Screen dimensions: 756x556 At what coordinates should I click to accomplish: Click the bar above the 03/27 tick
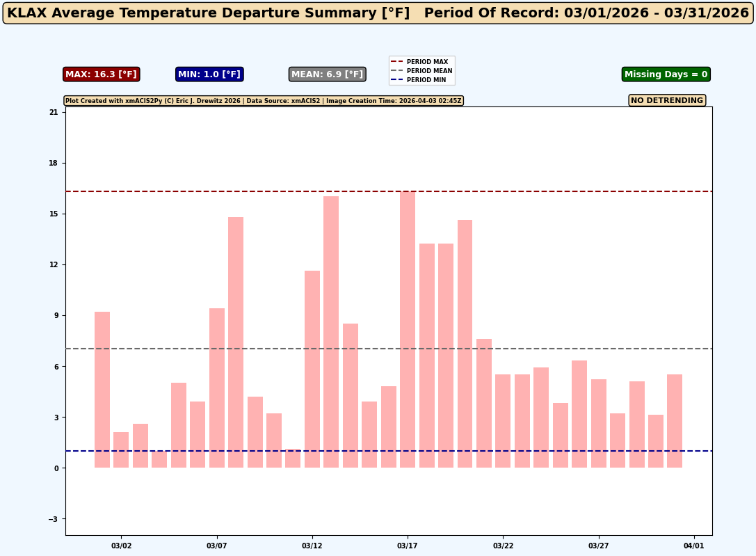tap(598, 423)
